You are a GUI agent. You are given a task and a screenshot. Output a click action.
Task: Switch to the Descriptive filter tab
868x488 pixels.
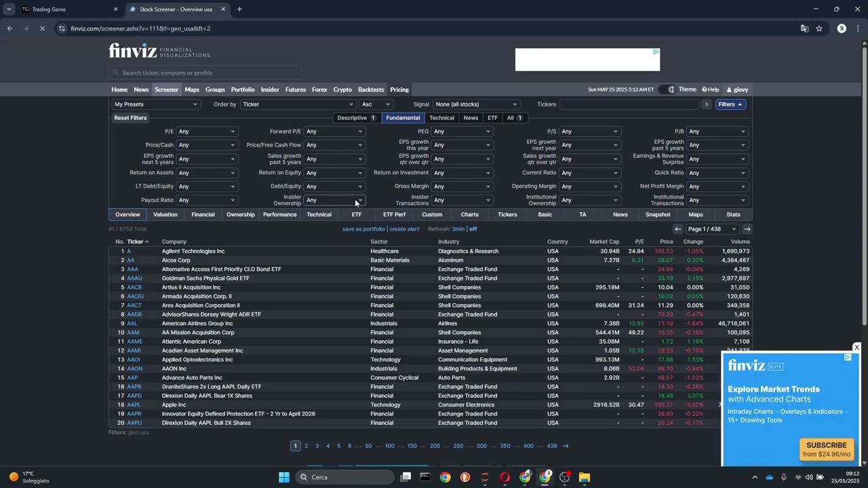coord(357,118)
